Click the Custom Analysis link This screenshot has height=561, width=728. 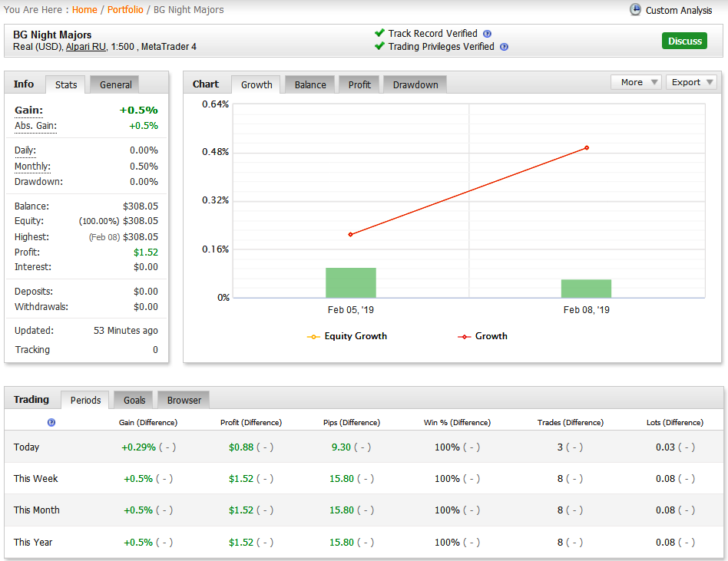click(x=678, y=10)
